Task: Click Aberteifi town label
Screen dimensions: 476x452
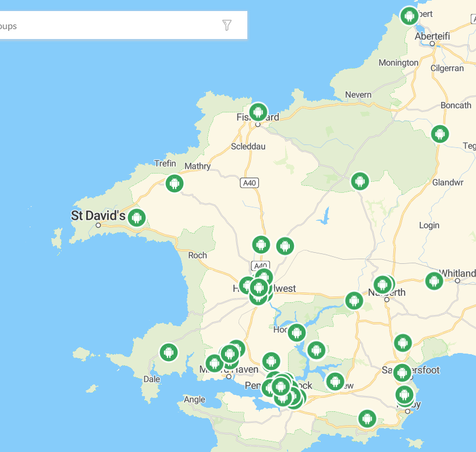Action: tap(432, 36)
